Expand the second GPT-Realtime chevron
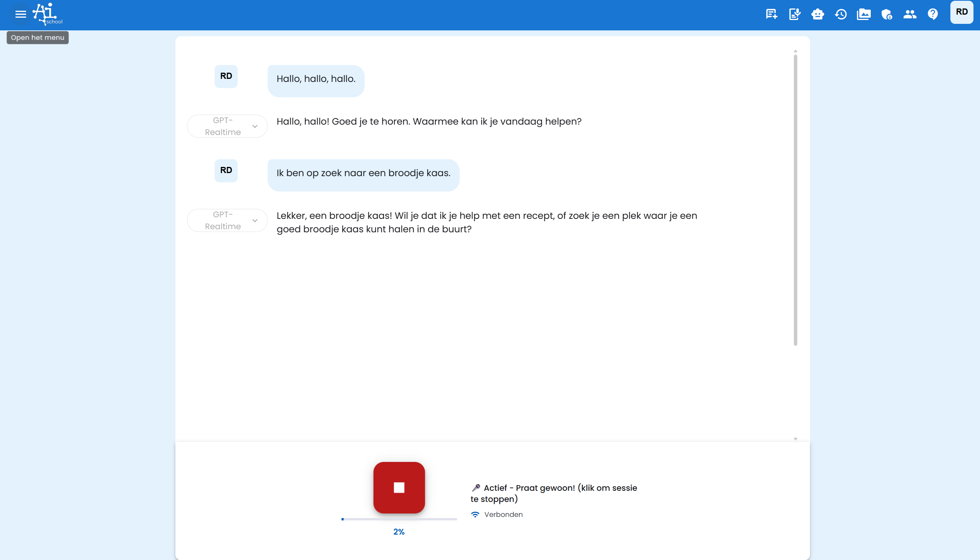 tap(255, 220)
